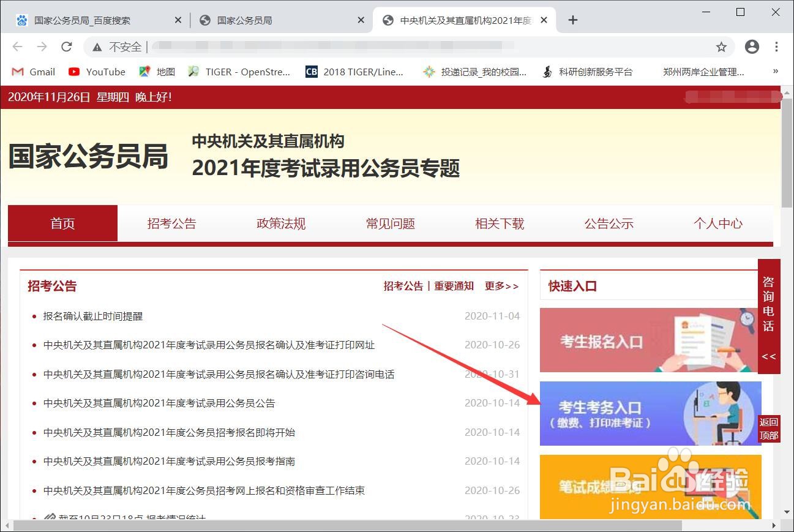Click horizontal scrollbar left arrow
Screen dimensions: 794x532
click(x=6, y=526)
